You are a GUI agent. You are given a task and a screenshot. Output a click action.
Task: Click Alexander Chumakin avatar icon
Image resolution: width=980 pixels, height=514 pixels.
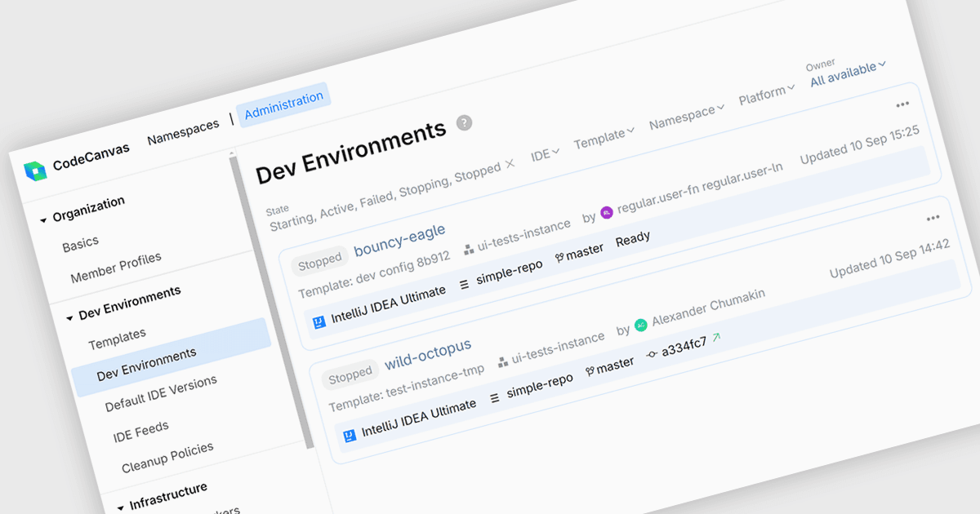click(641, 325)
